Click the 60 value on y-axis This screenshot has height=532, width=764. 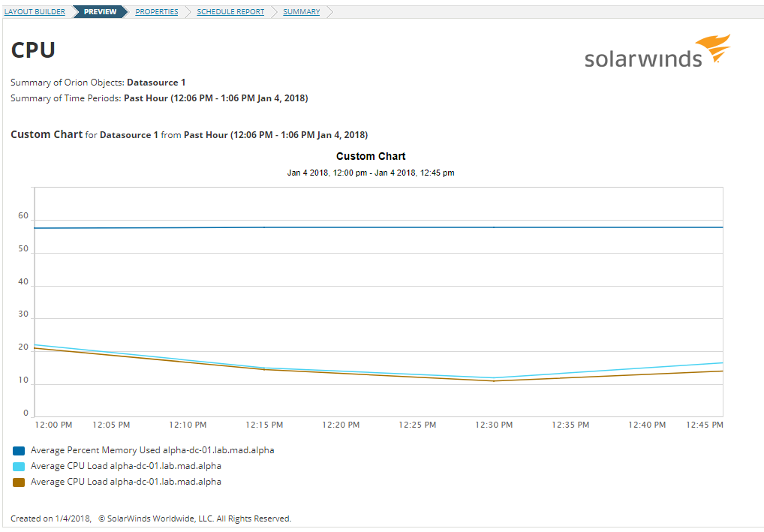click(x=23, y=216)
